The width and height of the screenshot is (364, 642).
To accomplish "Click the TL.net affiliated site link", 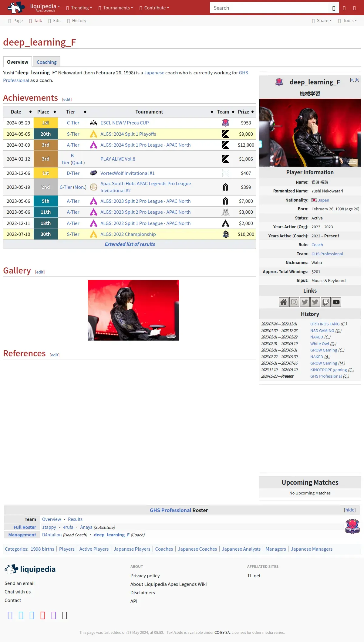I will (x=254, y=576).
